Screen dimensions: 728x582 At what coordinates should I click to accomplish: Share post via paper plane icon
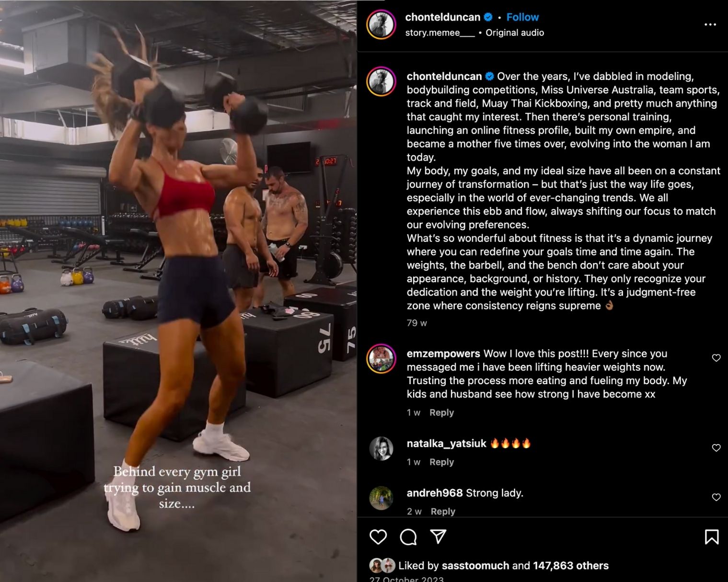click(439, 536)
